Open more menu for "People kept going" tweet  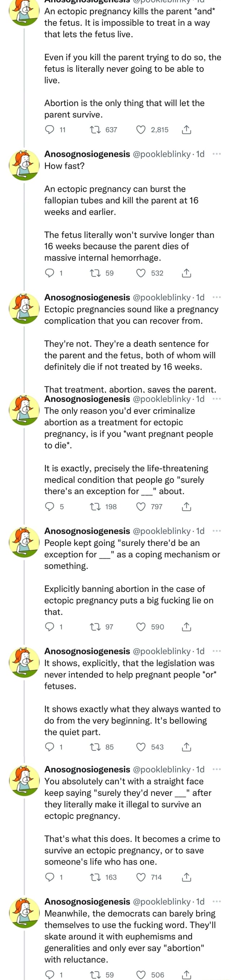pos(217,531)
